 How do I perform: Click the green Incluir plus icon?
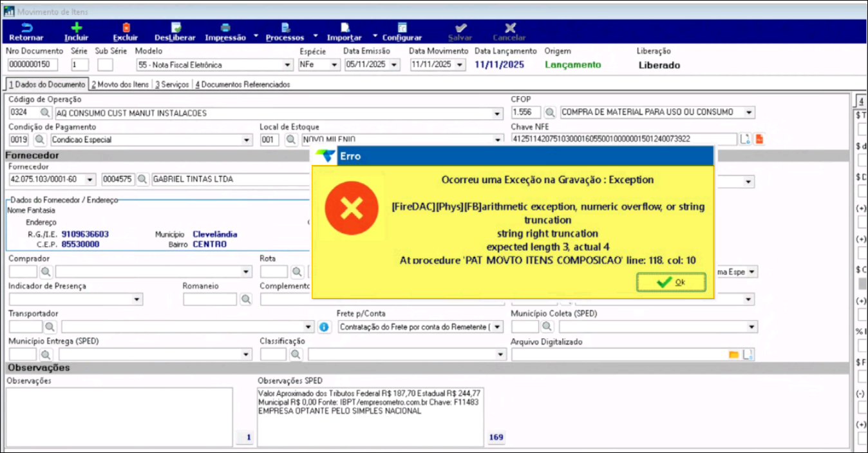[x=76, y=28]
